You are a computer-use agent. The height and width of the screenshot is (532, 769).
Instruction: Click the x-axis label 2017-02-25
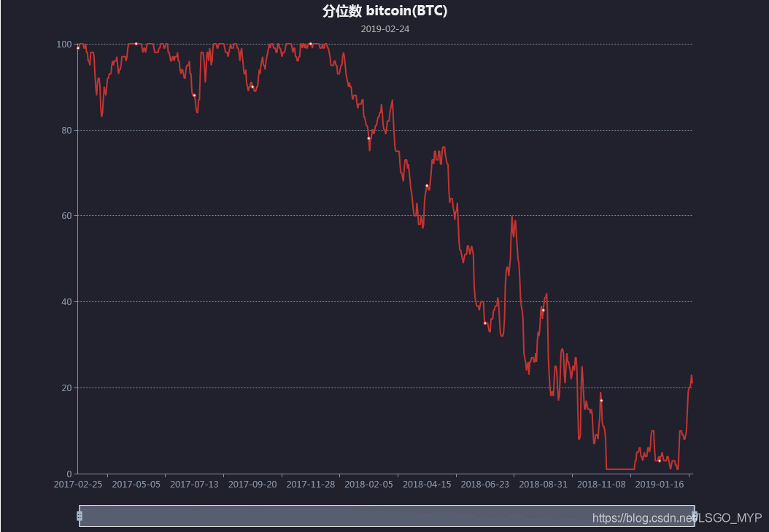[x=78, y=485]
